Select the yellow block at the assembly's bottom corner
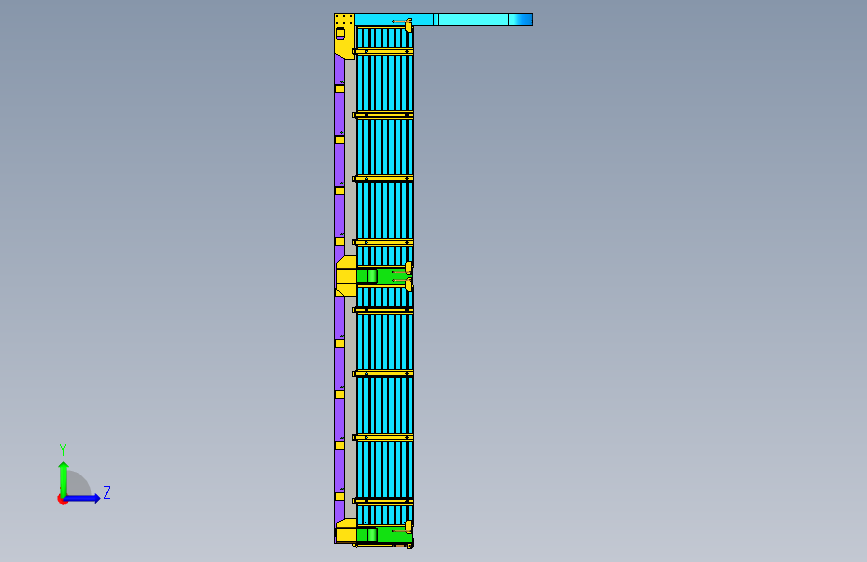 (x=346, y=531)
